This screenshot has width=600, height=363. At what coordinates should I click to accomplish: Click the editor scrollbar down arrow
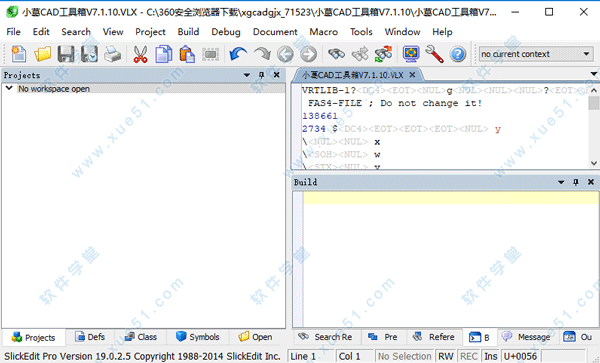click(593, 163)
